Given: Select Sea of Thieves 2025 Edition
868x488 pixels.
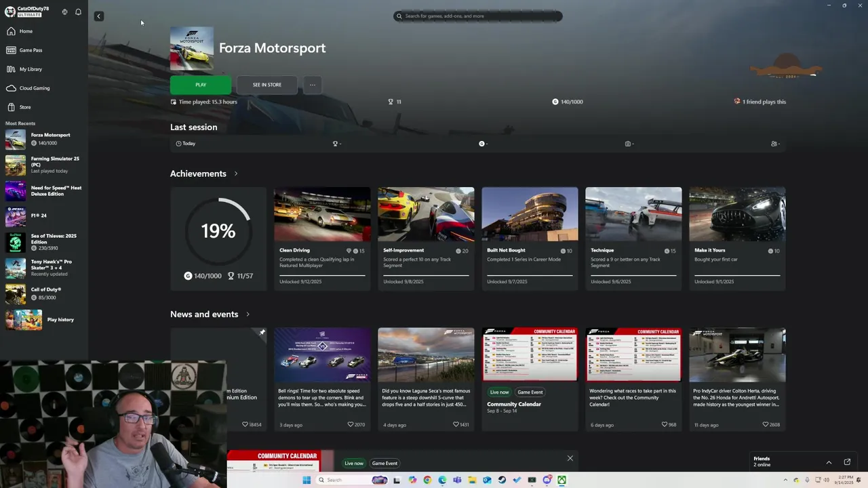Looking at the screenshot, I should click(x=44, y=242).
